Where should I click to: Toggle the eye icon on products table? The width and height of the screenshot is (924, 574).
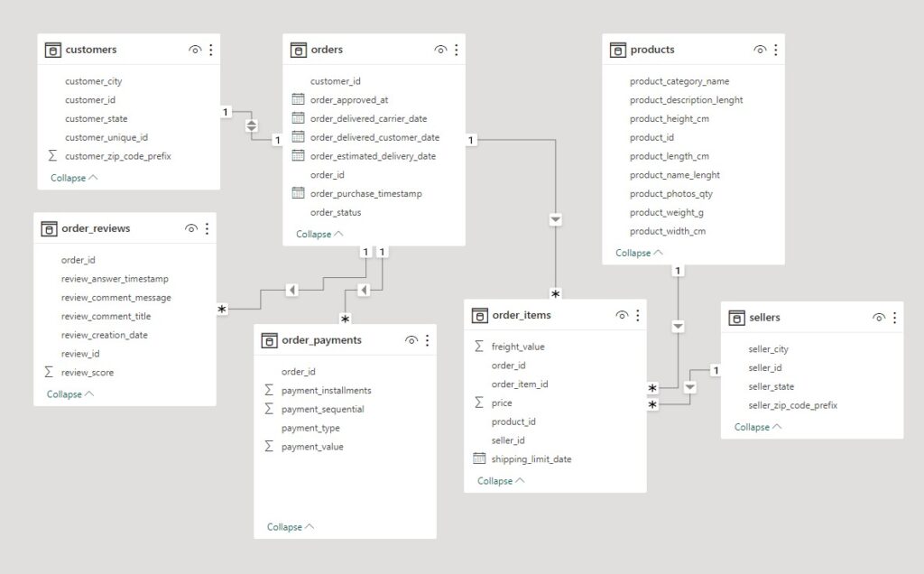tap(759, 50)
